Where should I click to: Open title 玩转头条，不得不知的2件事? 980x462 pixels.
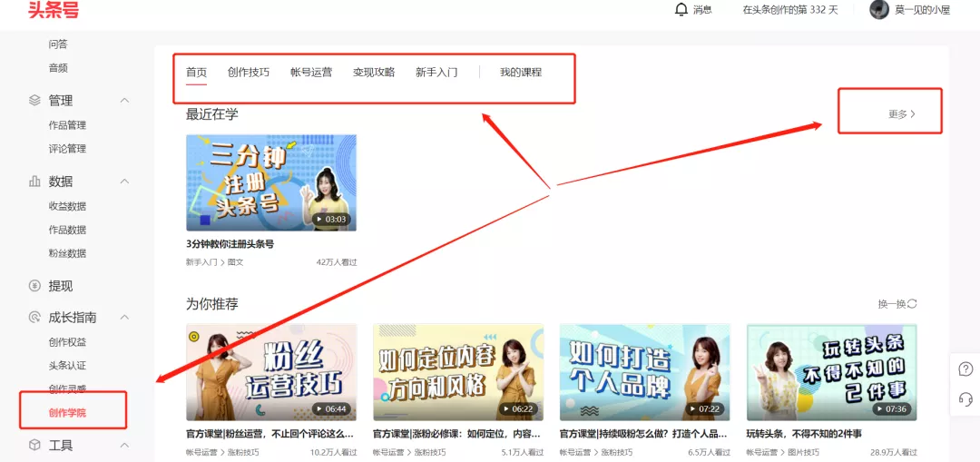tap(804, 433)
